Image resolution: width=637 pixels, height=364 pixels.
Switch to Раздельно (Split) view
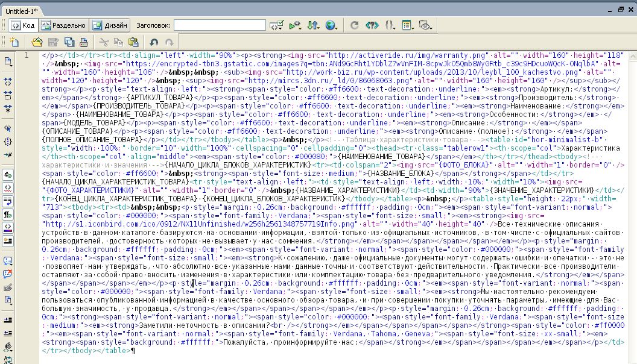click(x=63, y=25)
